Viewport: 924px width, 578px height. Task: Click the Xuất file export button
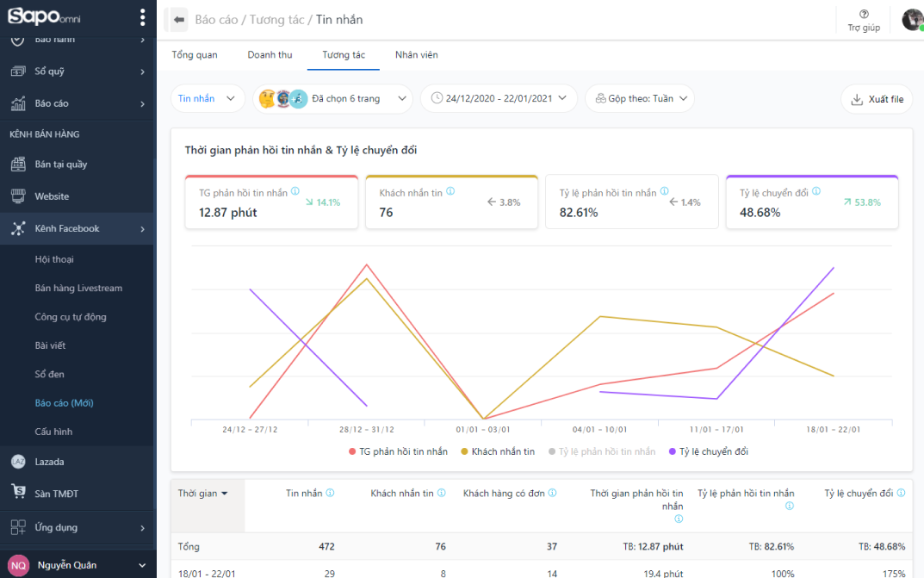877,99
